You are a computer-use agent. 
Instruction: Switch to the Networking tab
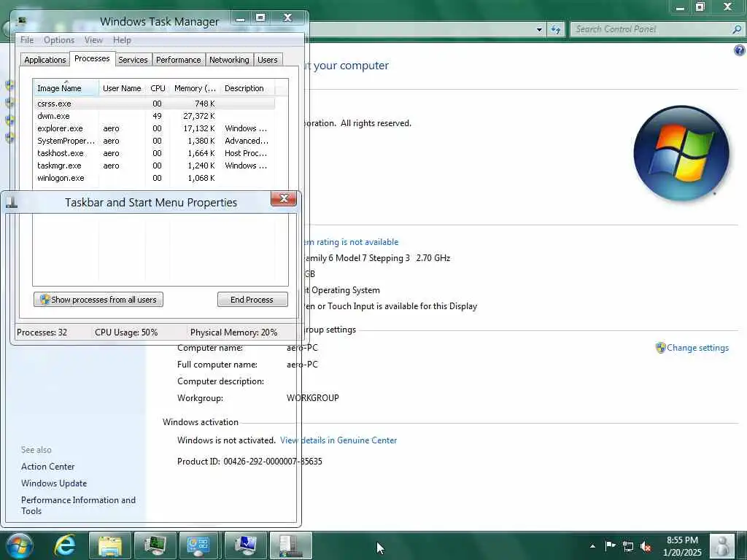tap(229, 60)
